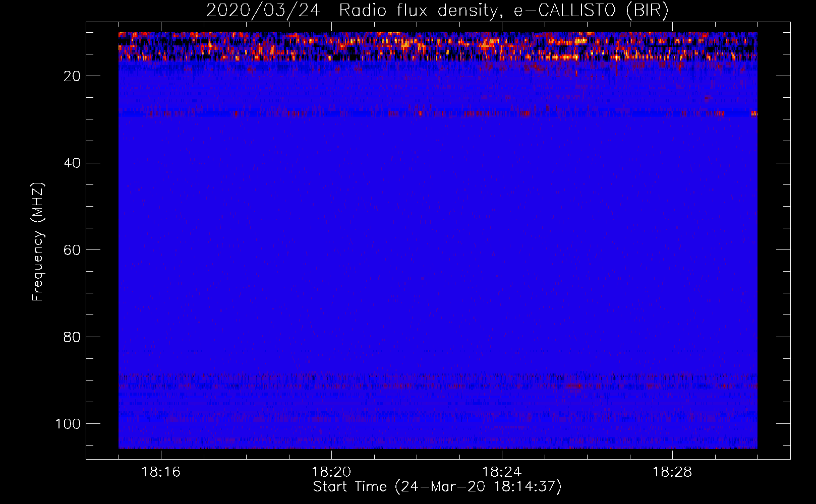The image size is (816, 504).
Task: Click the 20 MHz frequency tick label
Action: (72, 76)
